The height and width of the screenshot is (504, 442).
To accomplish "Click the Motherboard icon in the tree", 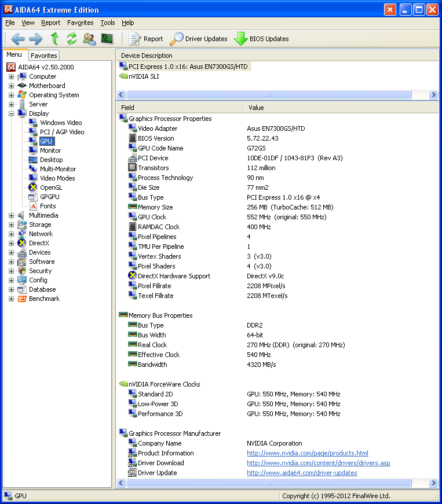I will [22, 86].
